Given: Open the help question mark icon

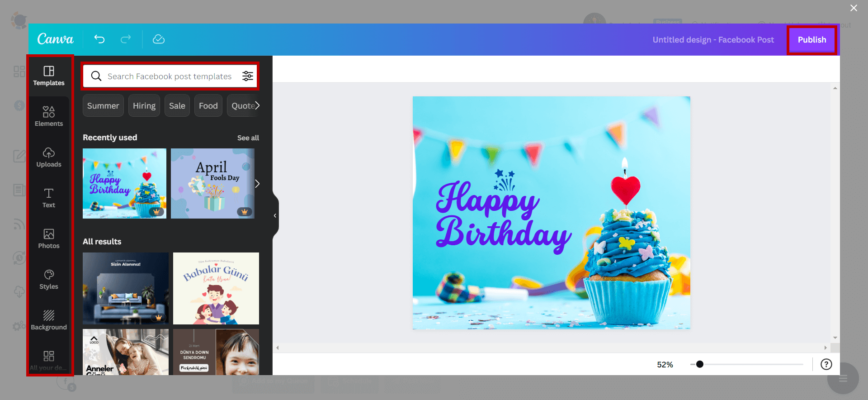Looking at the screenshot, I should tap(826, 364).
